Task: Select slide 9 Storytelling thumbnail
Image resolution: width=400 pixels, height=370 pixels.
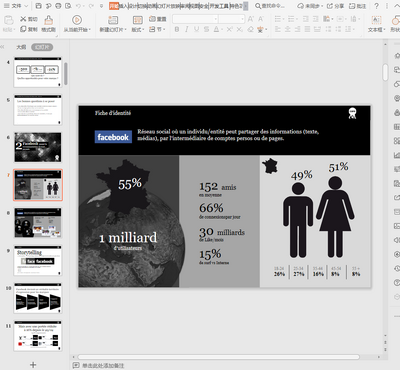Action: tap(38, 261)
